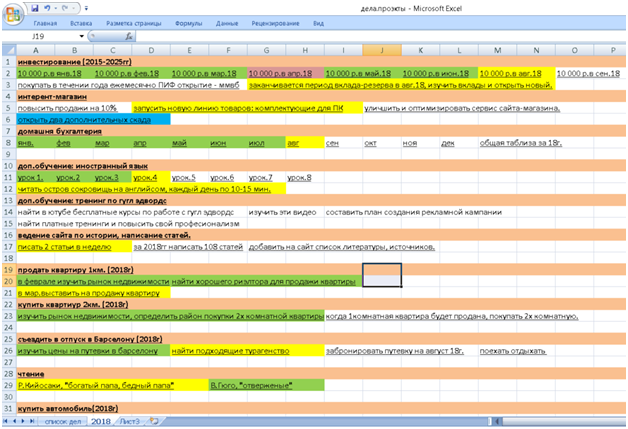Select cell поехать отдыхать
The image size is (628, 429).
513,351
